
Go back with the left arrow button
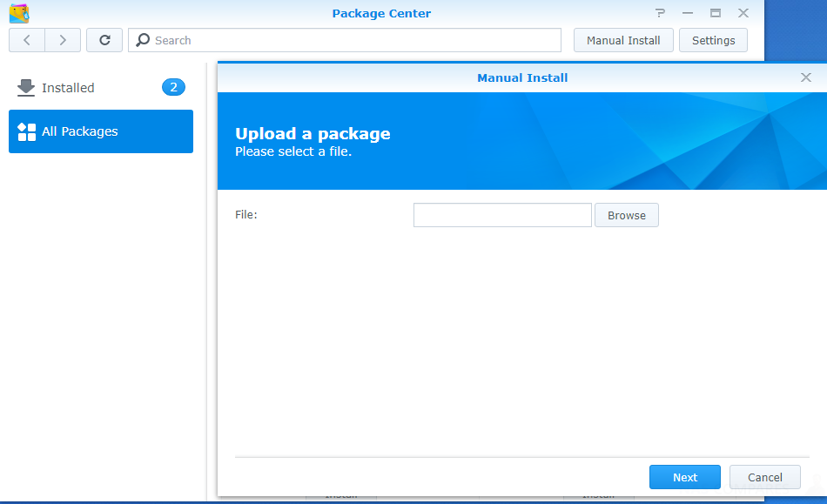pos(27,40)
